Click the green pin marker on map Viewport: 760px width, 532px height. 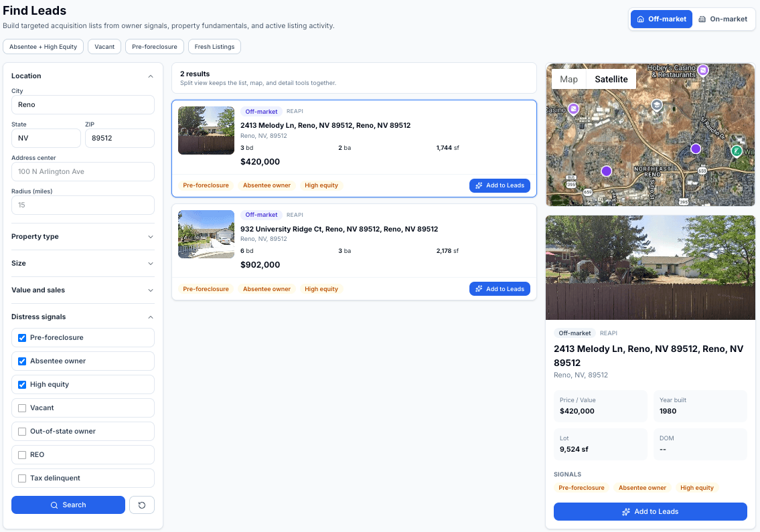point(737,151)
